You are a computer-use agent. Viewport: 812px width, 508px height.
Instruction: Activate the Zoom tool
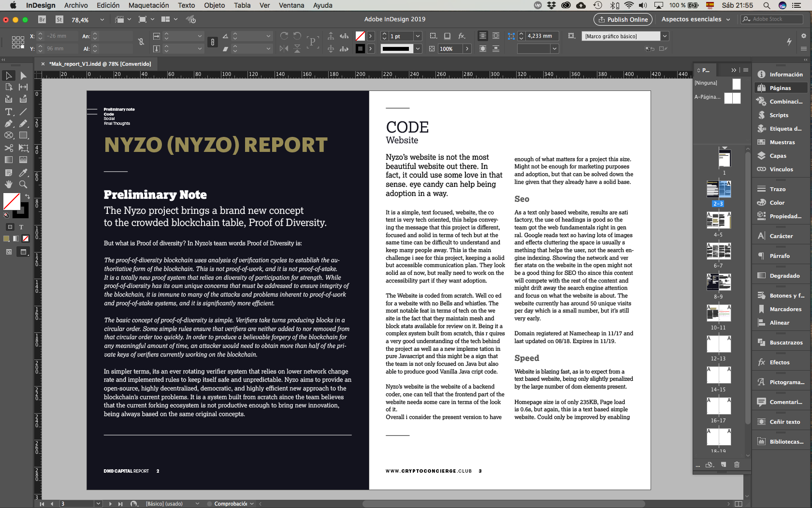[x=23, y=184]
